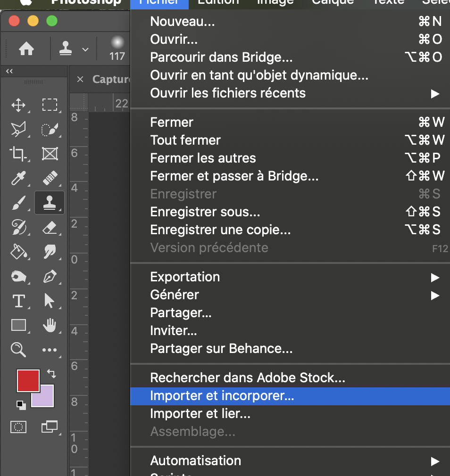
Task: Select the Quick Selection tool
Action: pyautogui.click(x=50, y=129)
